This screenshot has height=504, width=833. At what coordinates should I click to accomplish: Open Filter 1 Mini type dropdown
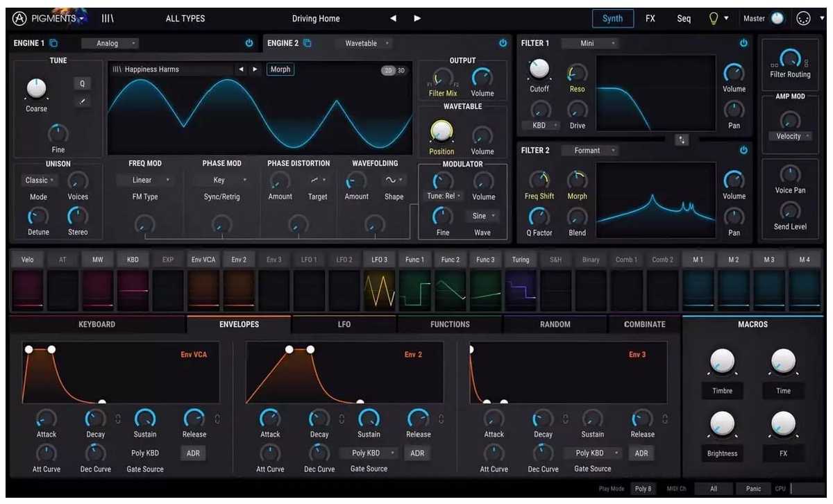pyautogui.click(x=591, y=43)
